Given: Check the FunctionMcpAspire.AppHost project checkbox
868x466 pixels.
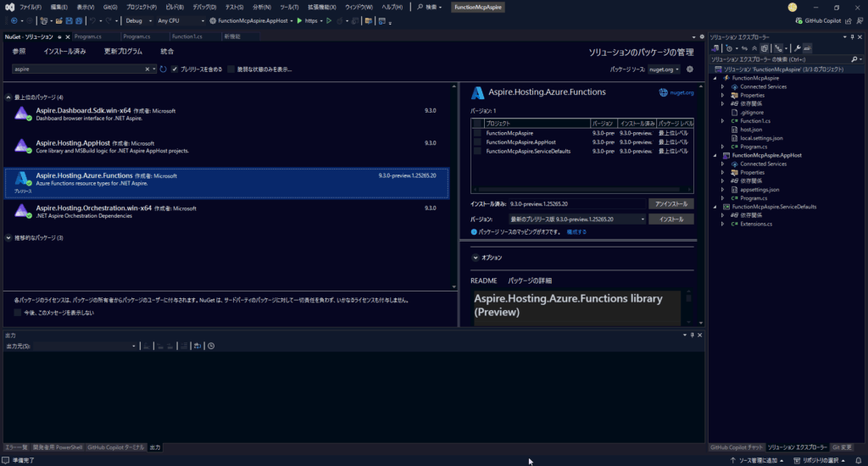Looking at the screenshot, I should pyautogui.click(x=477, y=142).
